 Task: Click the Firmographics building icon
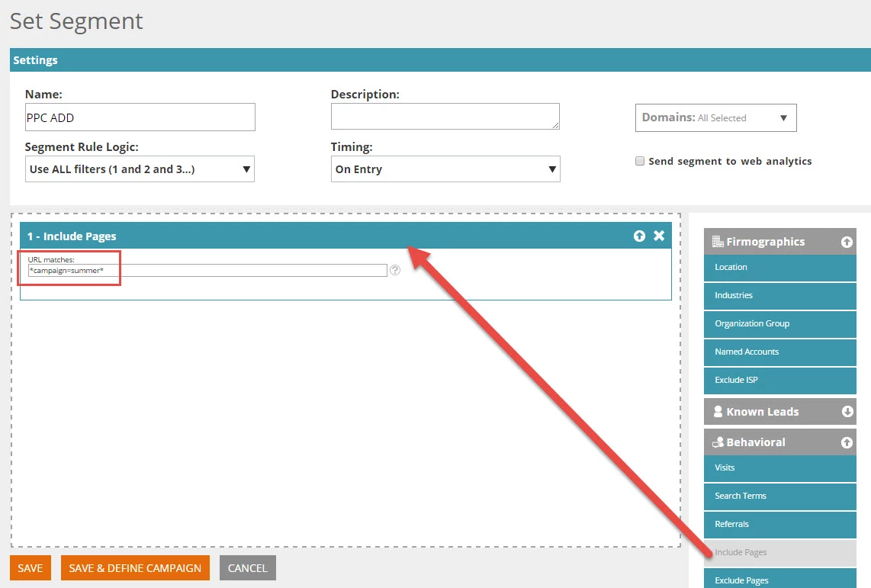(x=718, y=242)
